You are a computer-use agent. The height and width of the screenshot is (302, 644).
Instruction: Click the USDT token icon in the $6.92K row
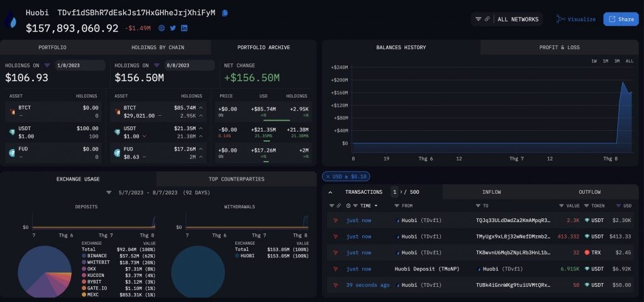pyautogui.click(x=587, y=269)
